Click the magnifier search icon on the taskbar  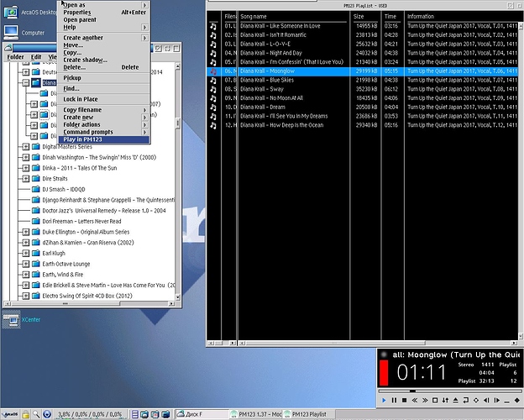pyautogui.click(x=36, y=415)
